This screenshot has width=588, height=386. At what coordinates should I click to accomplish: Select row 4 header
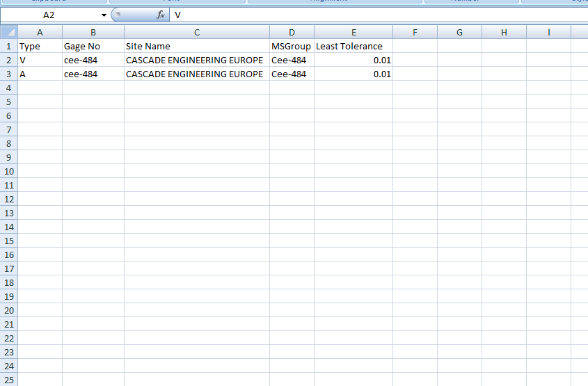point(9,88)
